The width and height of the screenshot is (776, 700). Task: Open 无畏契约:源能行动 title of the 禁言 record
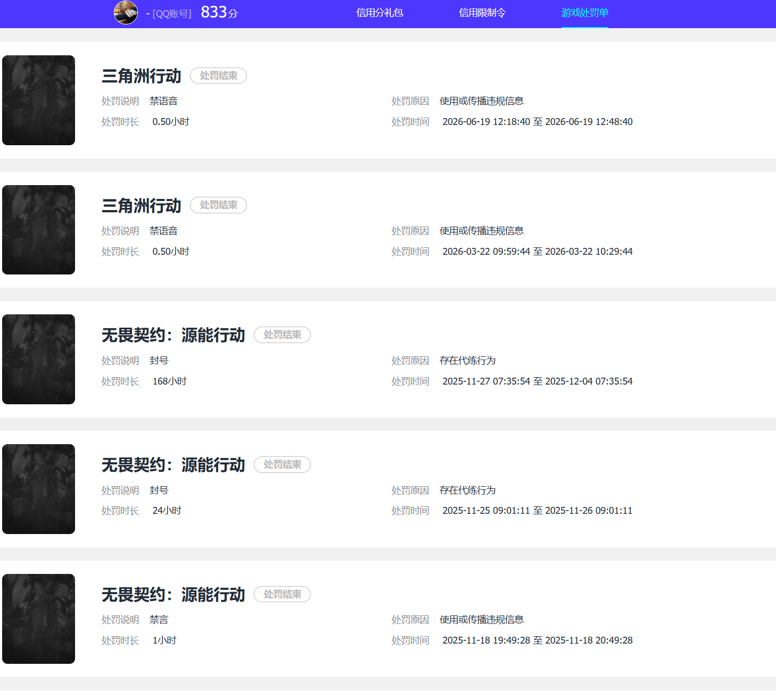point(174,595)
